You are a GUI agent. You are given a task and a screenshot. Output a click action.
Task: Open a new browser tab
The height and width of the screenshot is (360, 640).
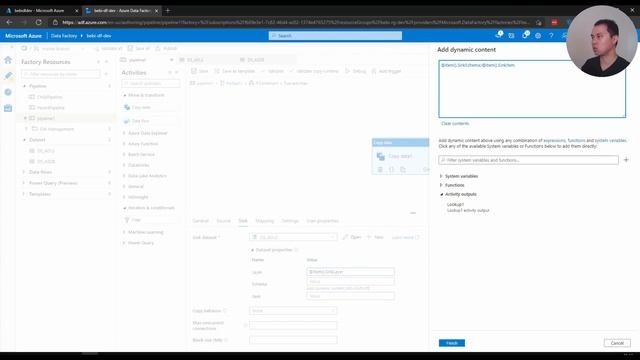coord(168,10)
